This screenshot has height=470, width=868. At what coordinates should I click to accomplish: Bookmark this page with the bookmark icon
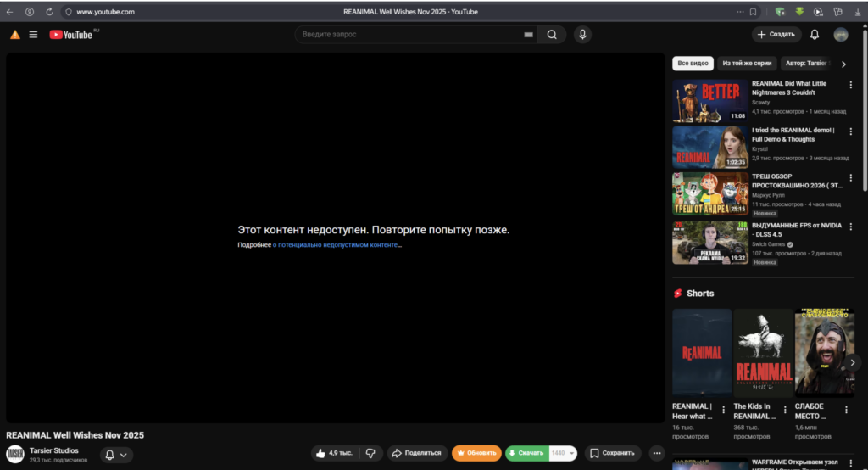click(754, 12)
